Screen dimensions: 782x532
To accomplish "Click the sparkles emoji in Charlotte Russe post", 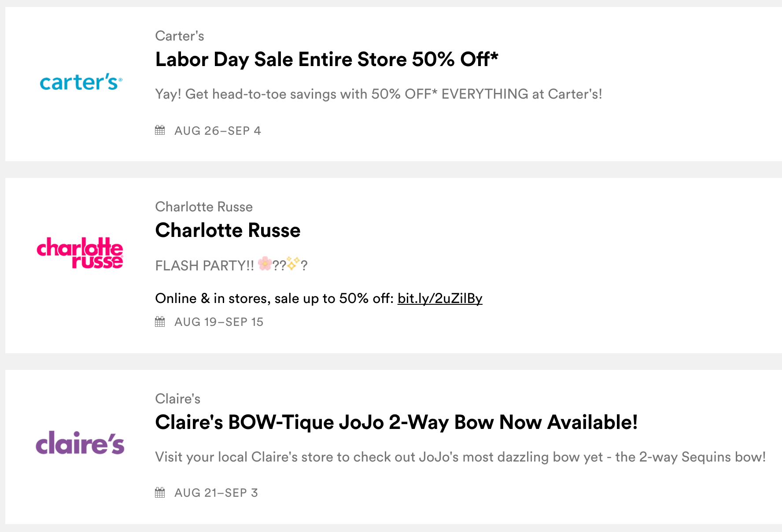I will [293, 263].
